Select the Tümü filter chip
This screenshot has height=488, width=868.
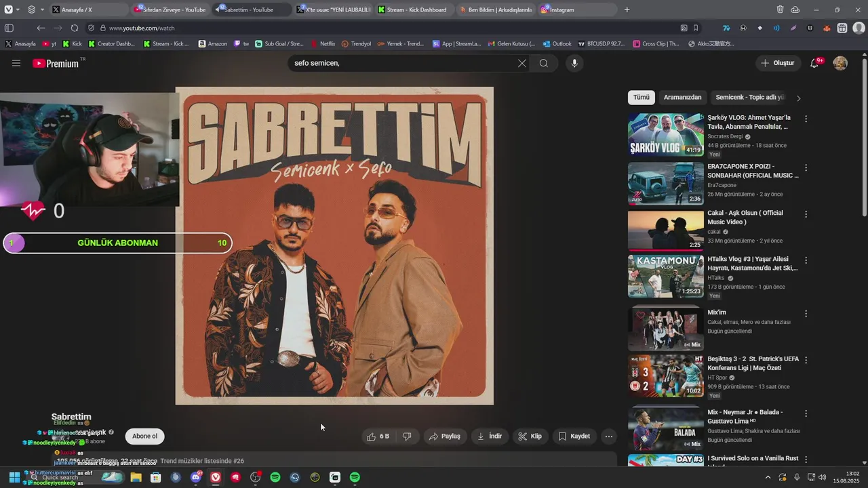[642, 98]
